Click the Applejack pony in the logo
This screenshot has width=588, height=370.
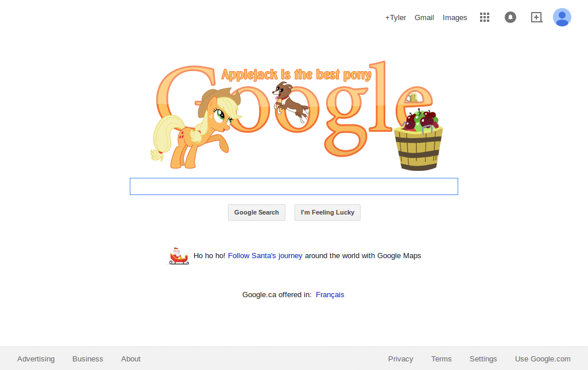(x=196, y=128)
